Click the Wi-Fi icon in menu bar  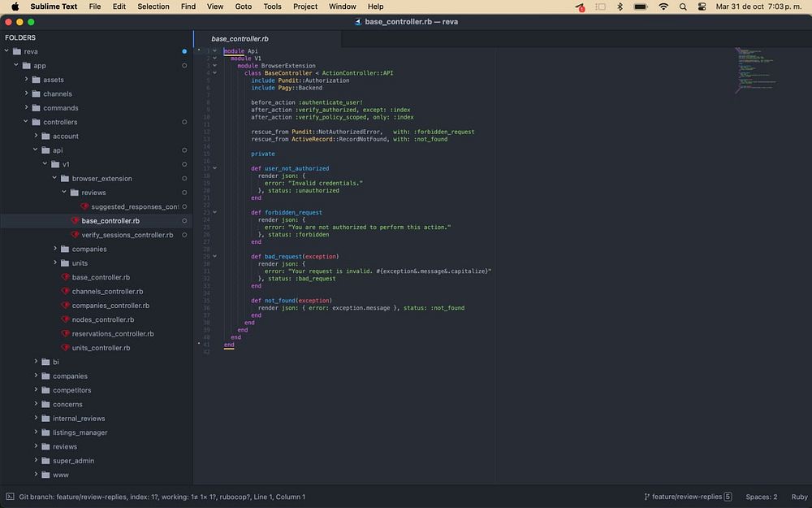[x=663, y=7]
